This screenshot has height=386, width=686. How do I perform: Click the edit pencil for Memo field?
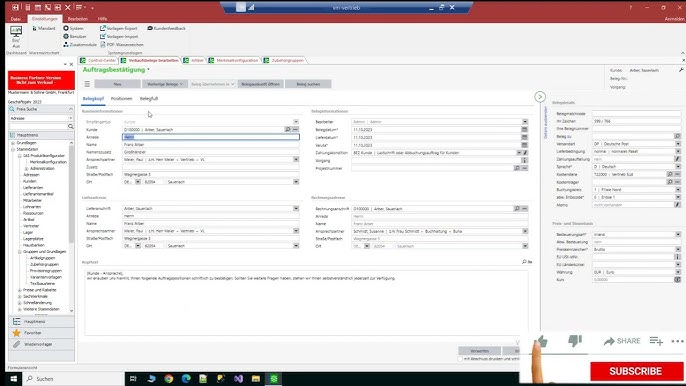tap(677, 204)
